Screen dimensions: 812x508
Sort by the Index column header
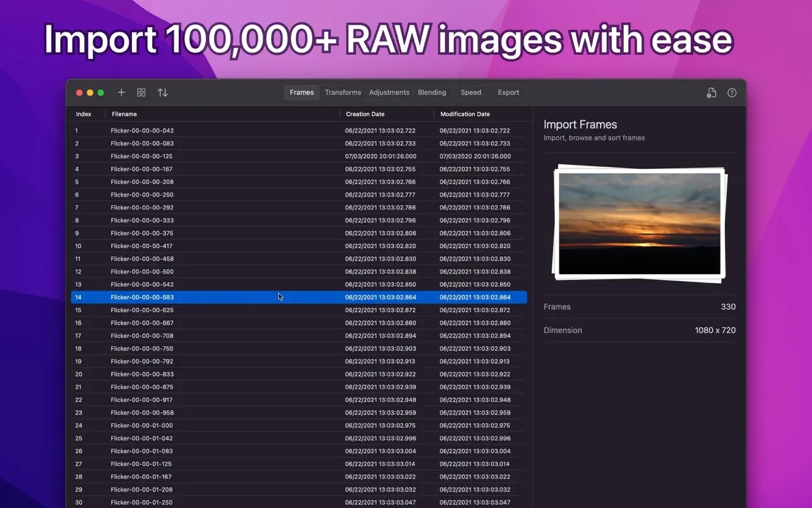click(83, 114)
